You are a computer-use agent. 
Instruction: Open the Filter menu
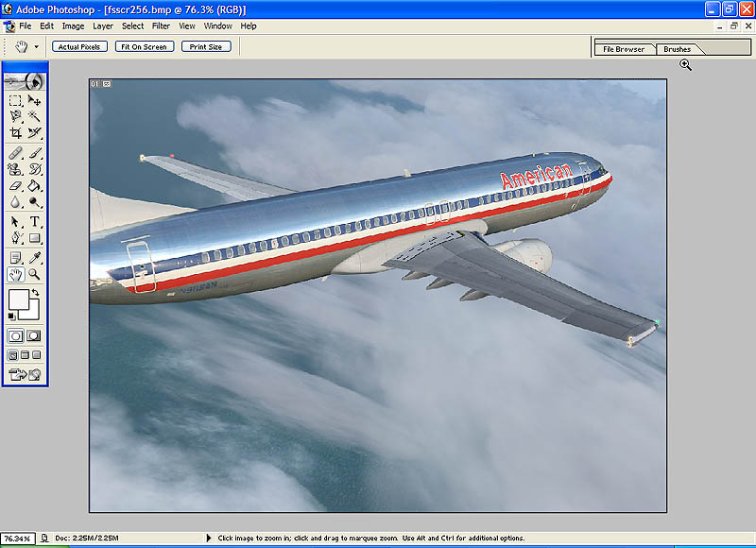[x=161, y=26]
